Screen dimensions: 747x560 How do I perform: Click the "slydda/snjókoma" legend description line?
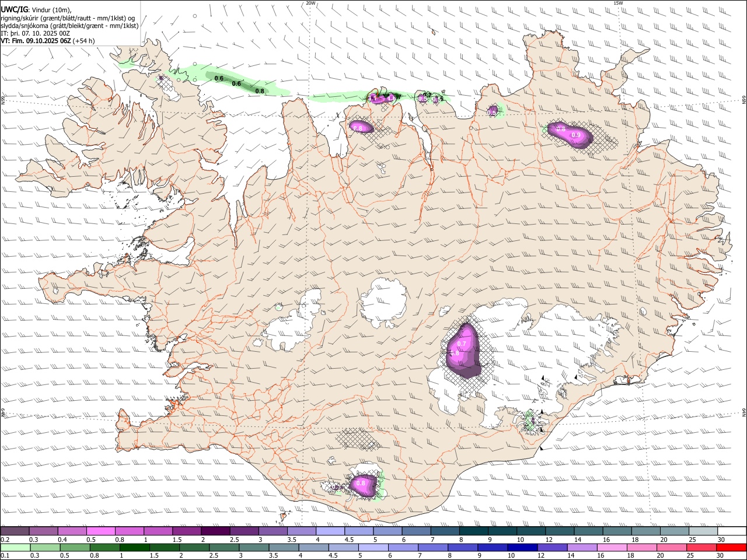click(x=69, y=26)
